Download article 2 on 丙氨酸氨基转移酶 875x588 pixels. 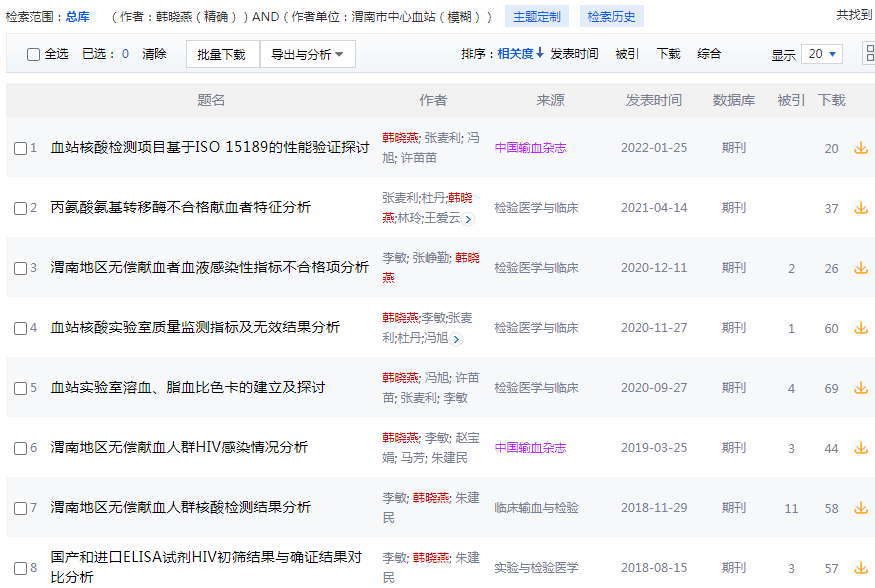tap(860, 208)
